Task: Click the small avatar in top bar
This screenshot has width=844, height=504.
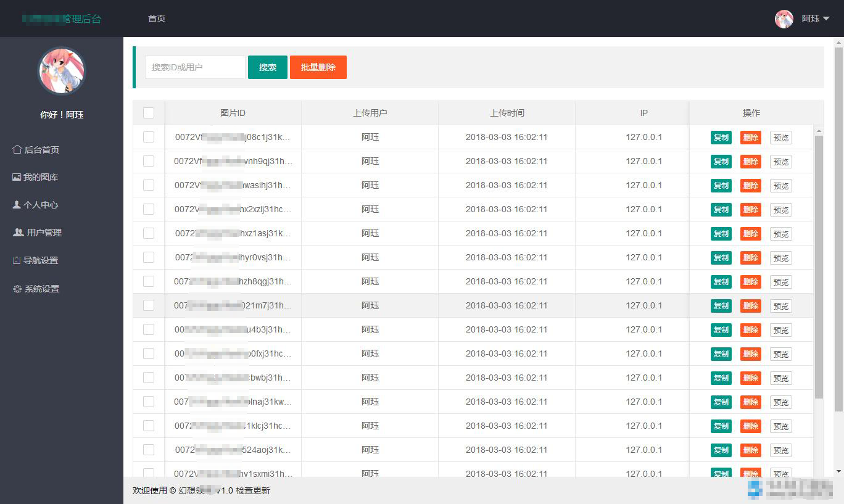Action: [x=784, y=19]
